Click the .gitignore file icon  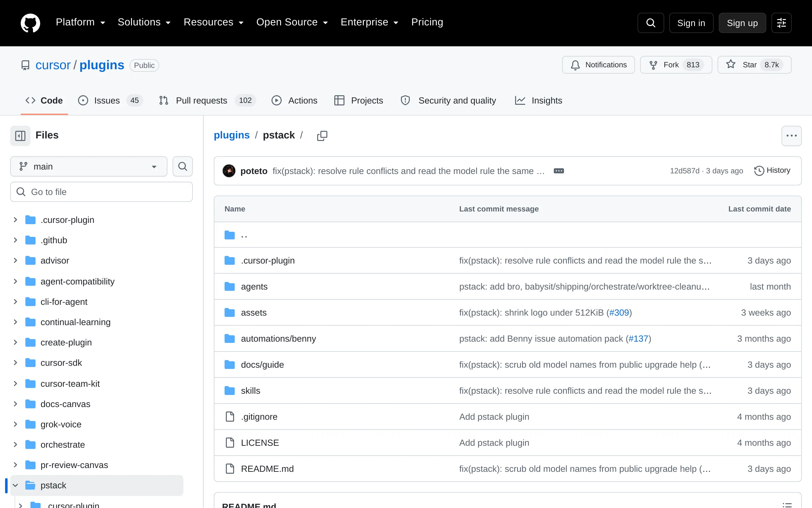(x=230, y=417)
